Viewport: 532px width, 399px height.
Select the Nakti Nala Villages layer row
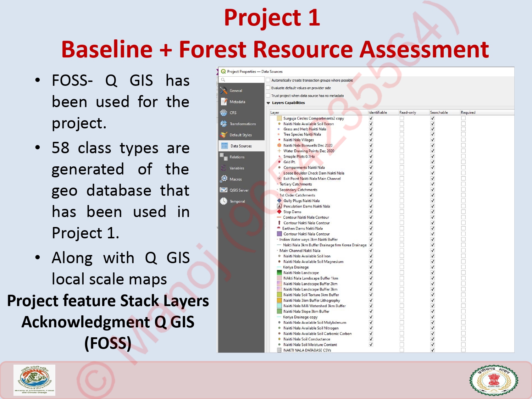tap(298, 140)
